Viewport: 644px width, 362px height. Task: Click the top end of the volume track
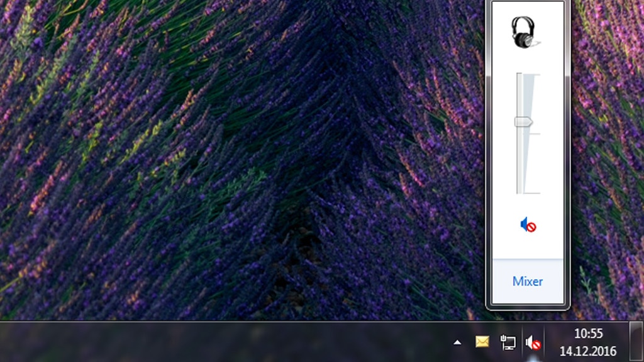pos(519,75)
